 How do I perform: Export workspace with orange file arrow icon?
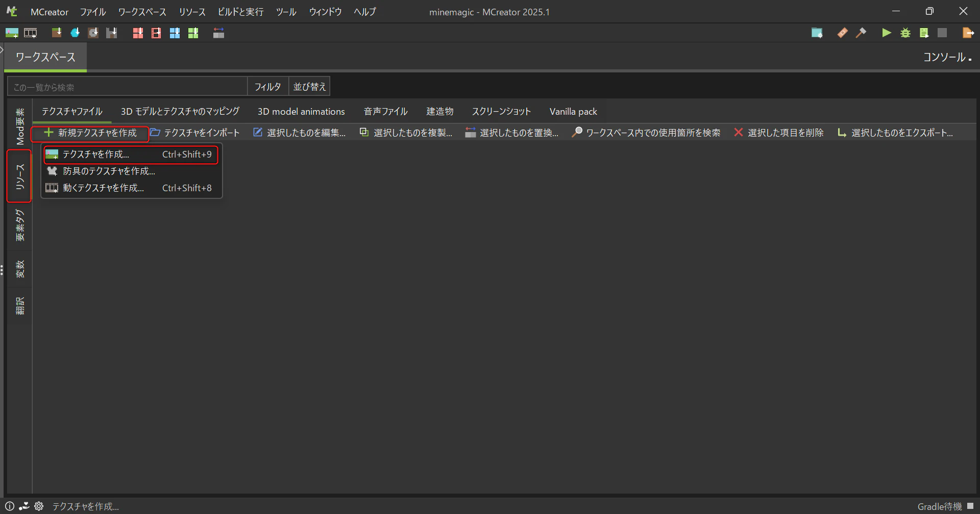tap(968, 33)
